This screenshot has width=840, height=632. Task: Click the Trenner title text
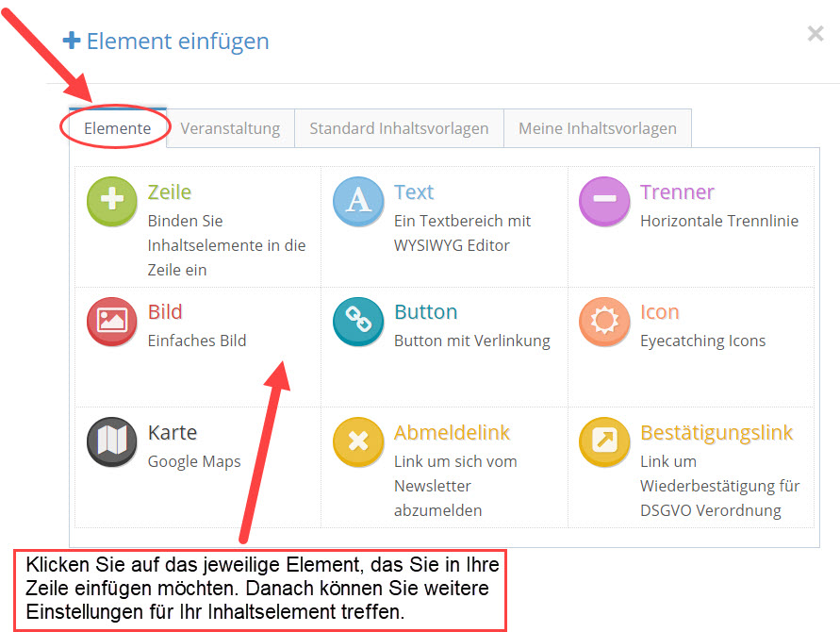pyautogui.click(x=677, y=191)
